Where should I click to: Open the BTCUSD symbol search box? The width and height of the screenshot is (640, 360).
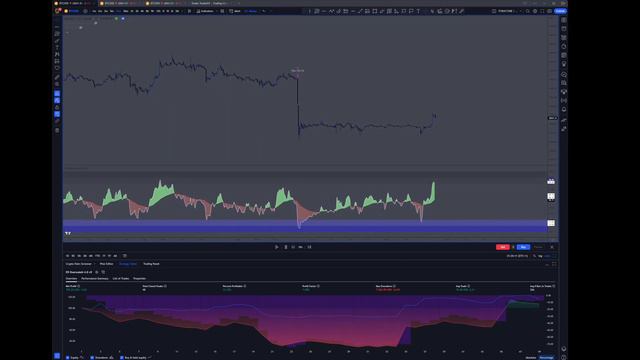click(72, 11)
